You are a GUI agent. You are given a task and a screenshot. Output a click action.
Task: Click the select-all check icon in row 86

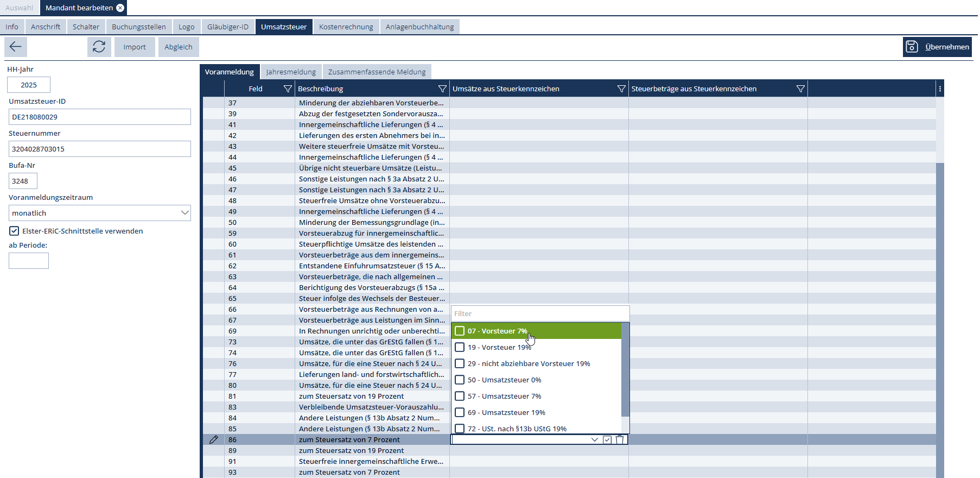tap(607, 440)
